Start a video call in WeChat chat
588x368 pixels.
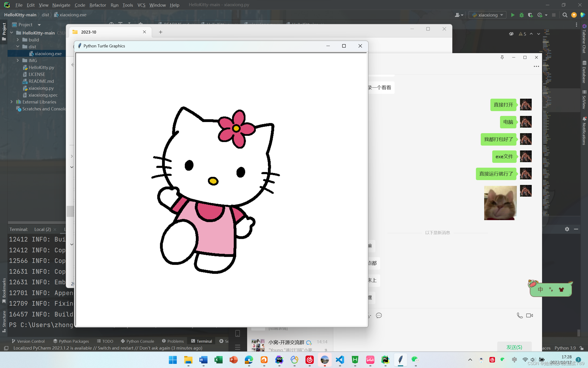tap(529, 315)
